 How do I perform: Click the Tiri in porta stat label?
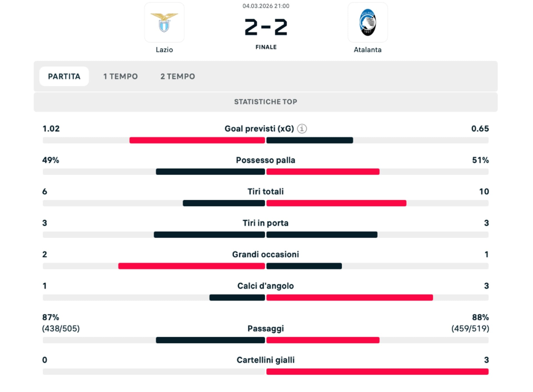point(266,223)
